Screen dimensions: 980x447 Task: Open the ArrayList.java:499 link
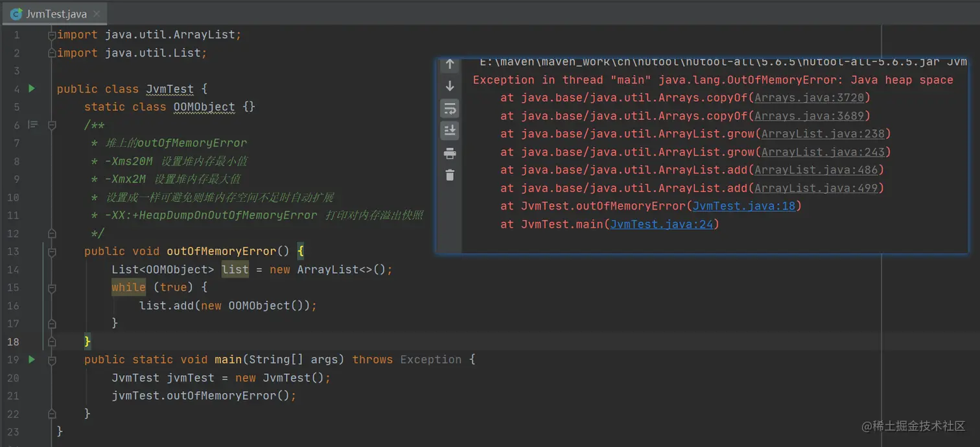point(816,188)
